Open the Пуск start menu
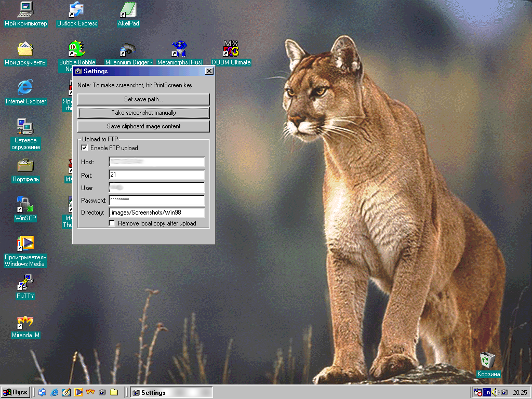Viewport: 532px width, 399px height. 16,393
